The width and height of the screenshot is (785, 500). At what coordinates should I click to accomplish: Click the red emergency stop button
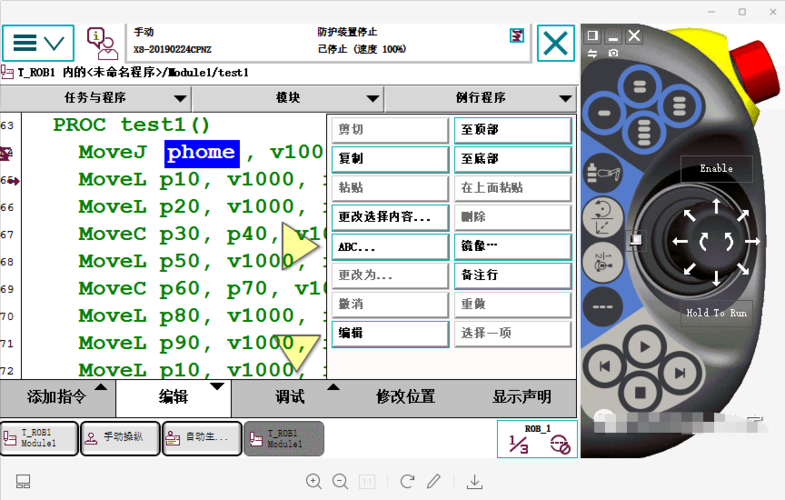(x=753, y=70)
